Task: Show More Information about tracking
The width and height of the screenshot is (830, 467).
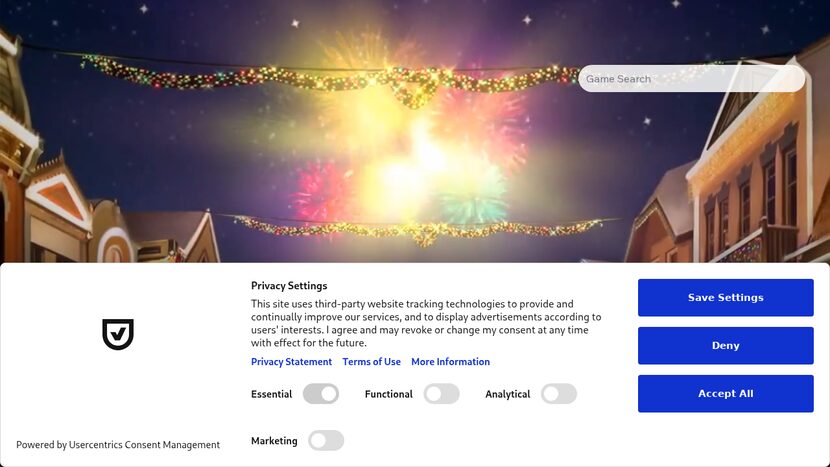Action: (x=450, y=362)
